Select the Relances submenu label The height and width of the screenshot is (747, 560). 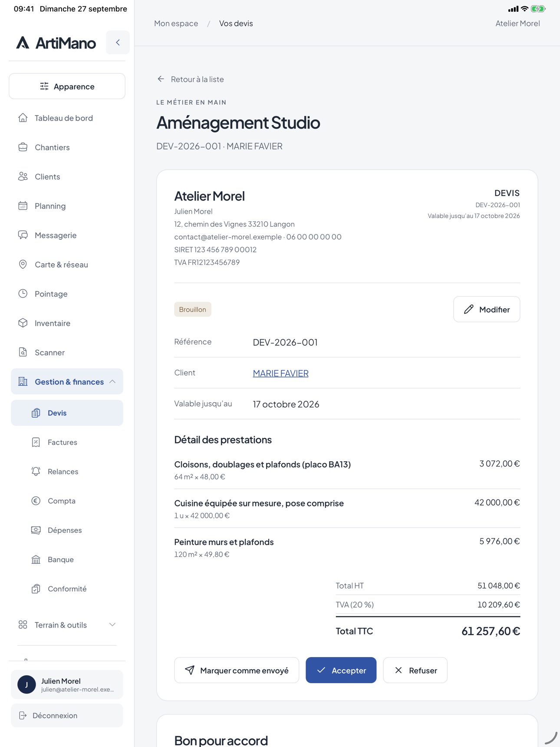click(x=63, y=472)
